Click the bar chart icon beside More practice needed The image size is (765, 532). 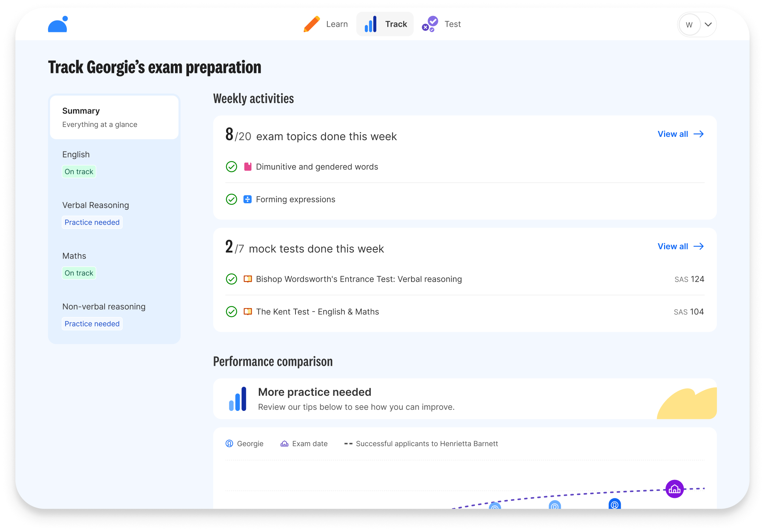coord(238,399)
